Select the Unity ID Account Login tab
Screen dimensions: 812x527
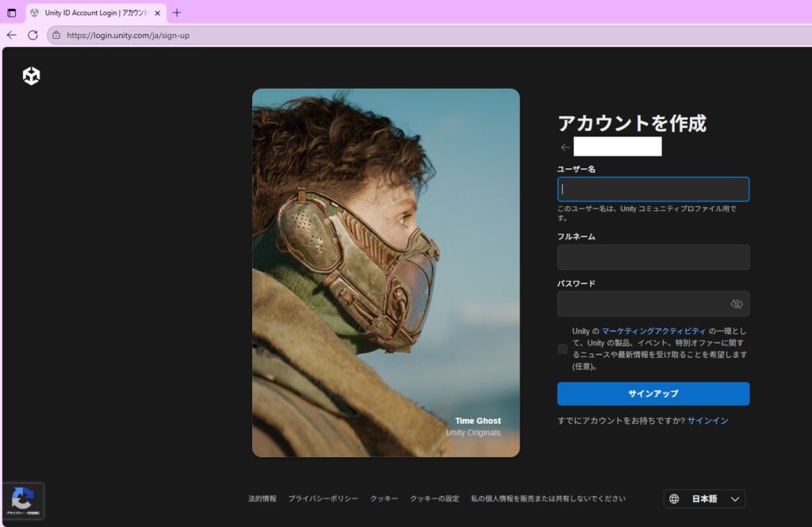(96, 13)
